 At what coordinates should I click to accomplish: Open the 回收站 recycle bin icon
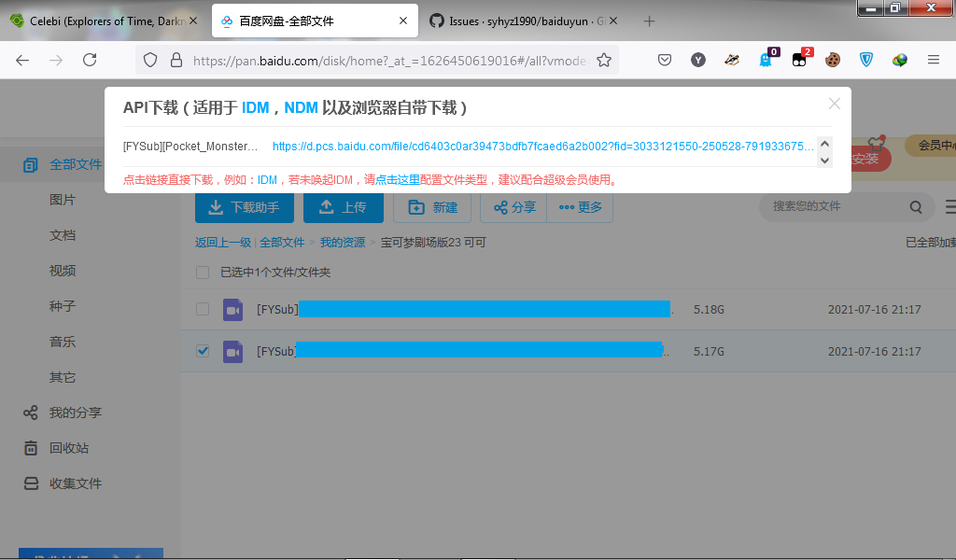tap(32, 447)
